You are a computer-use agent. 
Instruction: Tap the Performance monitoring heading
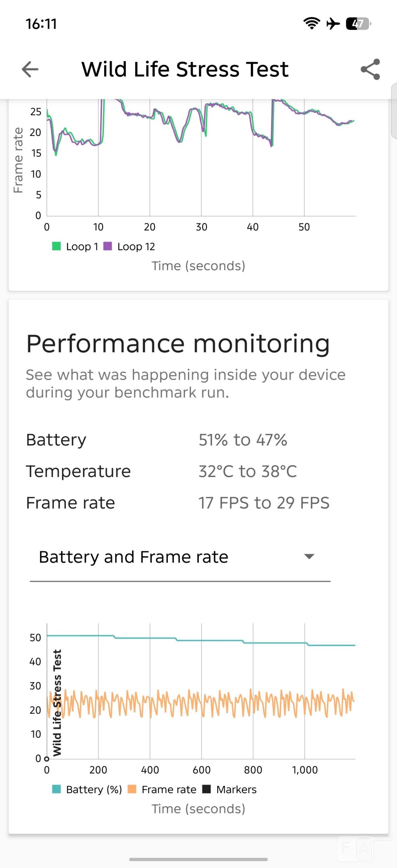[178, 344]
